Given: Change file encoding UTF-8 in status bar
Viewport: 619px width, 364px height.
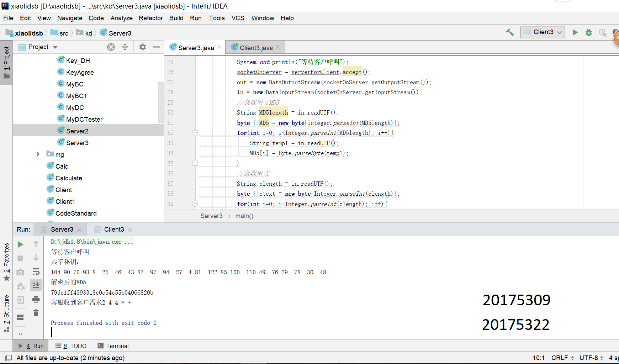Looking at the screenshot, I should (x=591, y=358).
